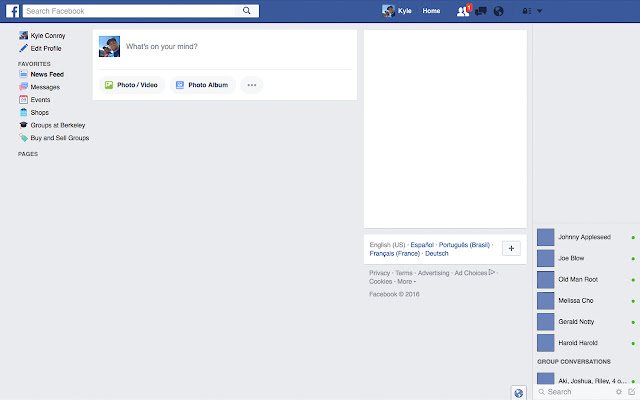Click the Facebook logo icon
The width and height of the screenshot is (640, 400).
click(14, 11)
